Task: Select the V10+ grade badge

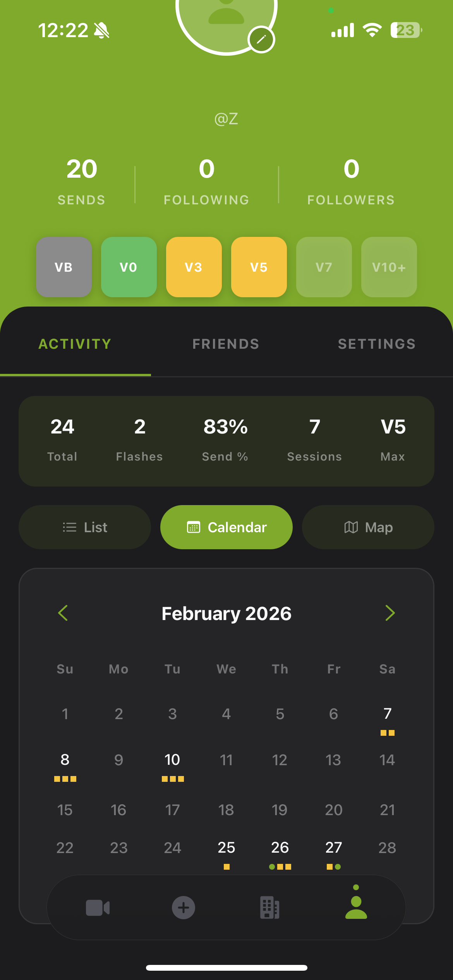Action: [x=389, y=267]
